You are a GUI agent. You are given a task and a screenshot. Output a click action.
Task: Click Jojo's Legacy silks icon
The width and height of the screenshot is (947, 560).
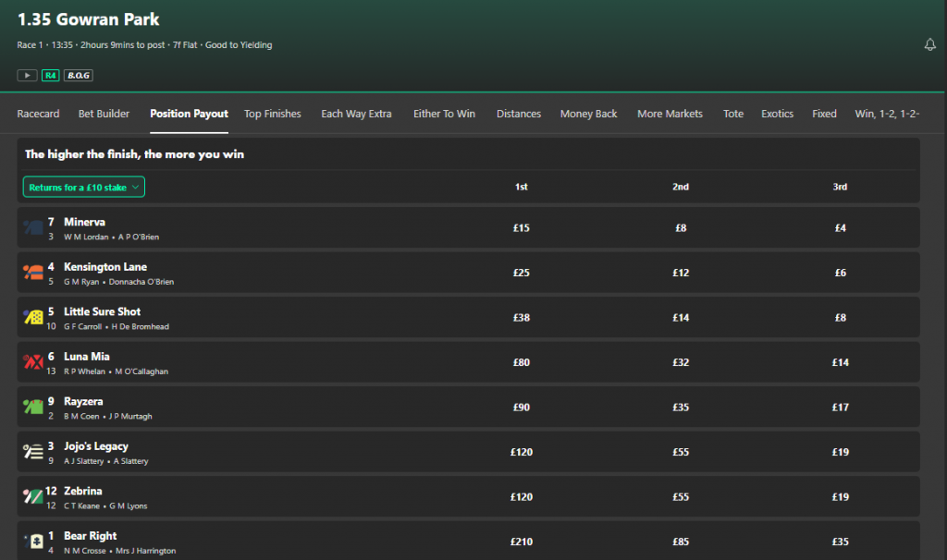pos(33,452)
